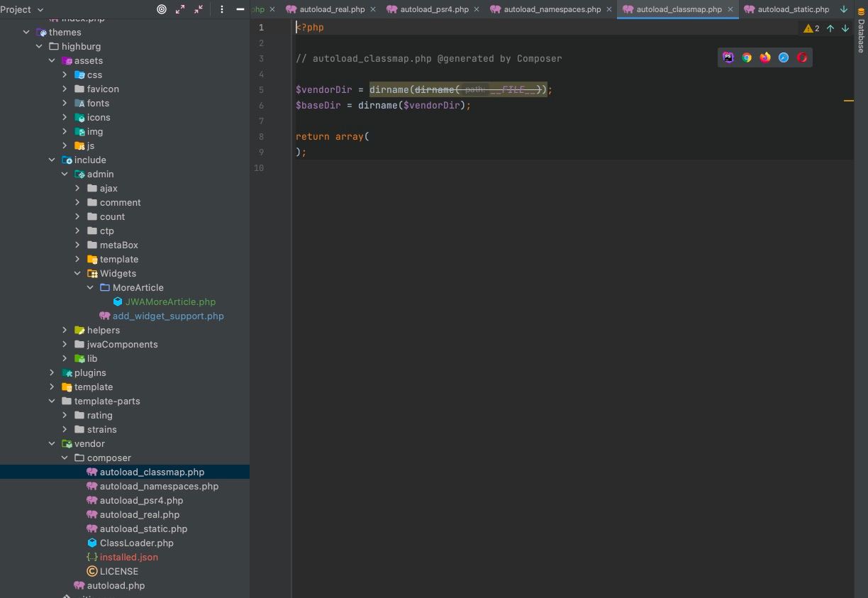The width and height of the screenshot is (868, 598).
Task: Open file in Firefox browser preview
Action: pos(765,58)
